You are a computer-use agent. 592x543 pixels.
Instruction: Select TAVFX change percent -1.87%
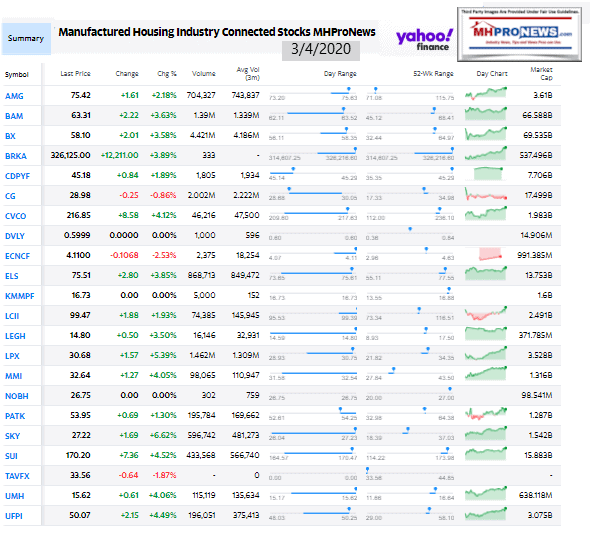click(x=164, y=475)
